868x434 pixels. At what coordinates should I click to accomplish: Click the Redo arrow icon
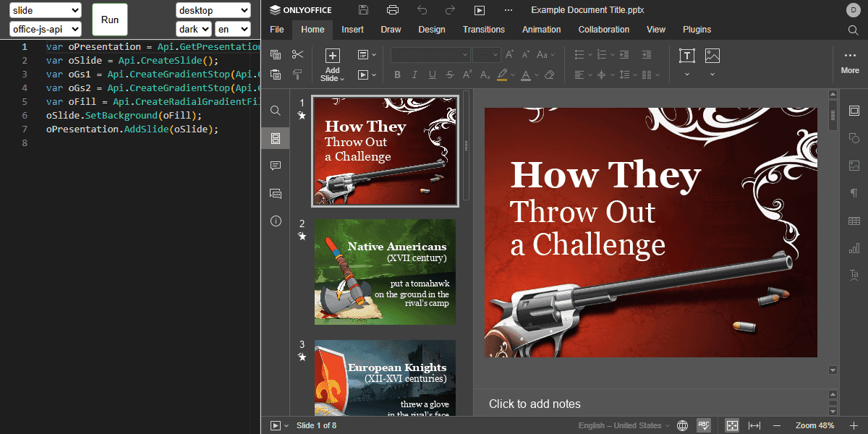[451, 10]
